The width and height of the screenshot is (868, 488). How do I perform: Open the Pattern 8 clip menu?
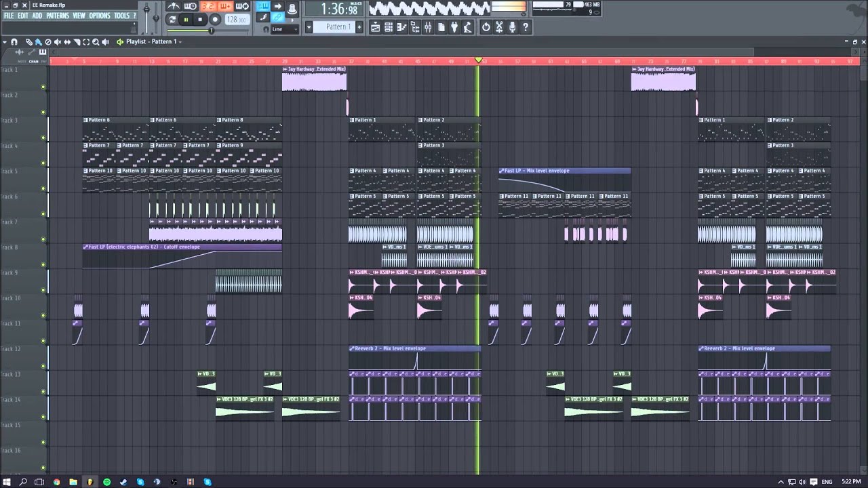(220, 120)
